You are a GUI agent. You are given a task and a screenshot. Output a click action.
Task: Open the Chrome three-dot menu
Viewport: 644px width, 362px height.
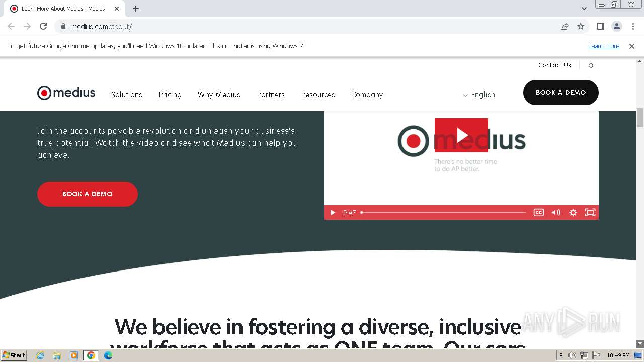coord(633,26)
